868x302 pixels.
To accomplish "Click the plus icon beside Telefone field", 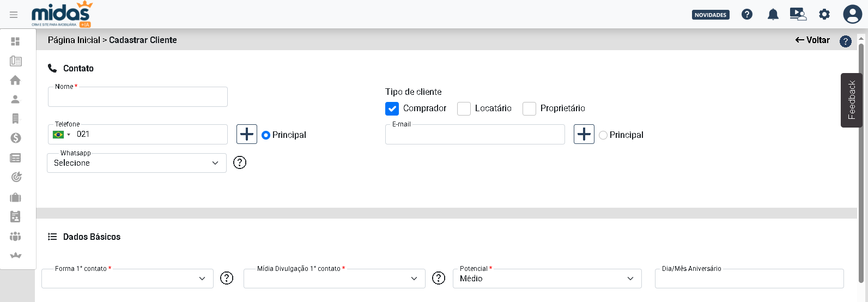I will coord(247,134).
